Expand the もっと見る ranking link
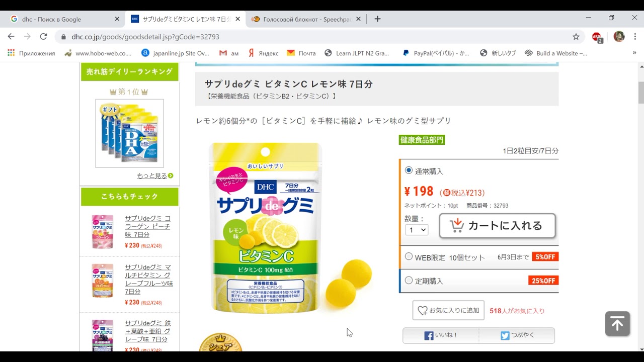The width and height of the screenshot is (644, 362). coord(154,175)
